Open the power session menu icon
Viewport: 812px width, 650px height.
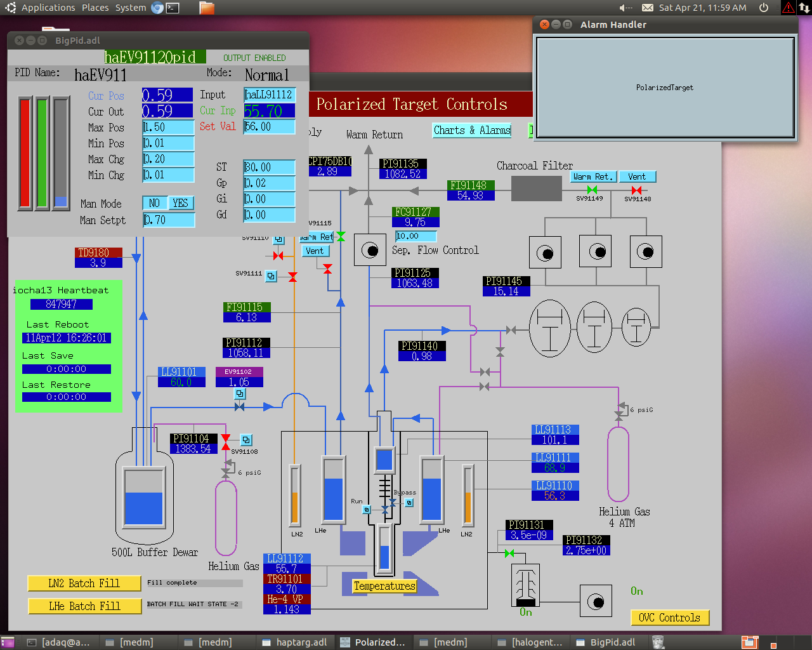(x=764, y=8)
